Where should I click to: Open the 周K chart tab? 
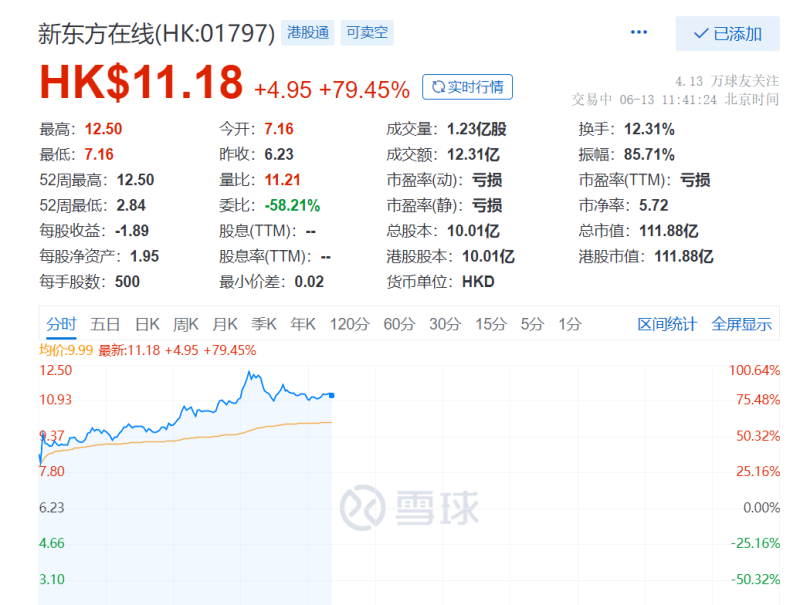[186, 324]
